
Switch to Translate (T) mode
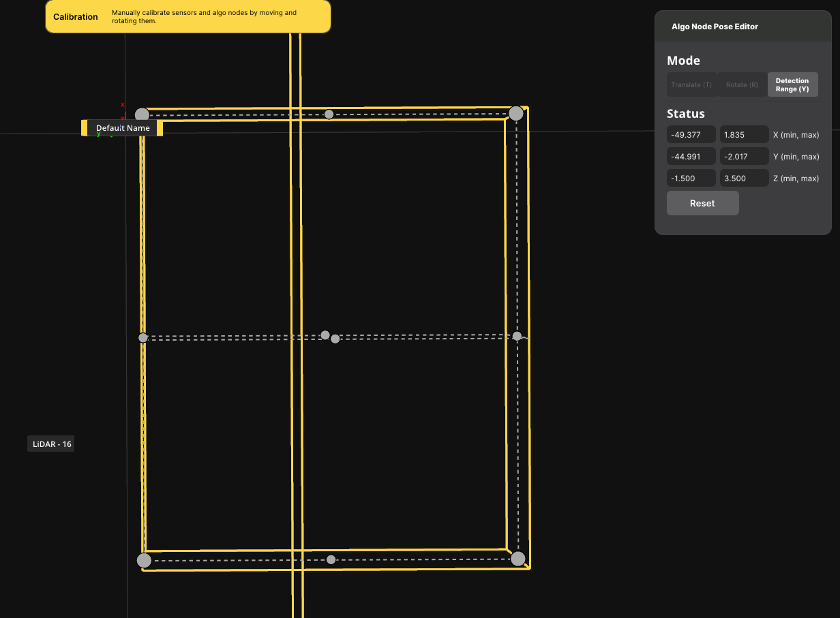691,85
